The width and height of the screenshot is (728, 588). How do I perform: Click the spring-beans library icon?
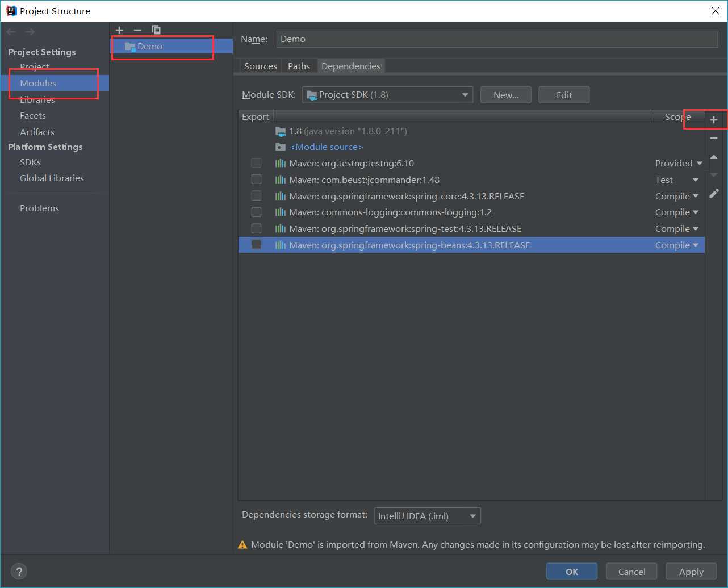[281, 245]
